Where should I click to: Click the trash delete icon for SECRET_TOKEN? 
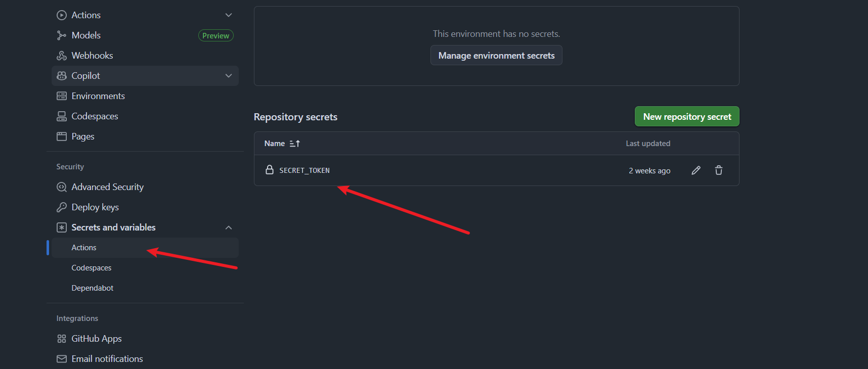point(719,170)
